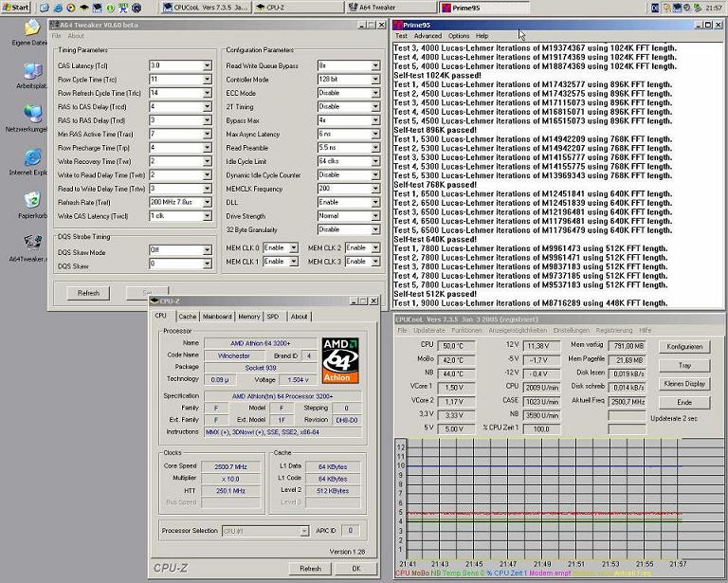728x583 pixels.
Task: Click the A64 Tweaker title bar icon
Action: coord(54,25)
